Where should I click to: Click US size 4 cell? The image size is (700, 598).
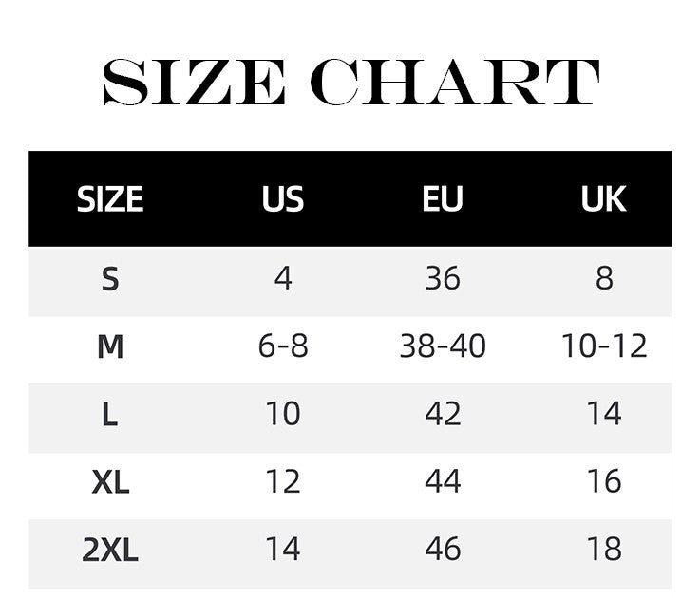point(283,279)
